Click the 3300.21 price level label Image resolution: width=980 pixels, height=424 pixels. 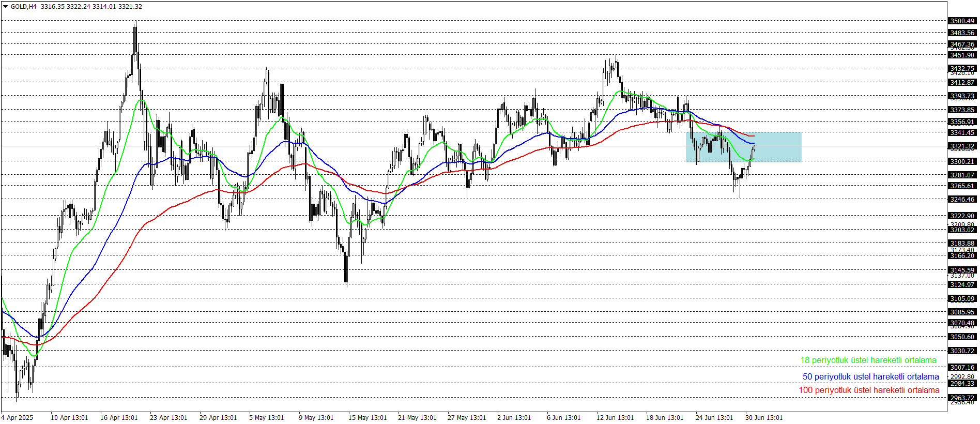[962, 162]
